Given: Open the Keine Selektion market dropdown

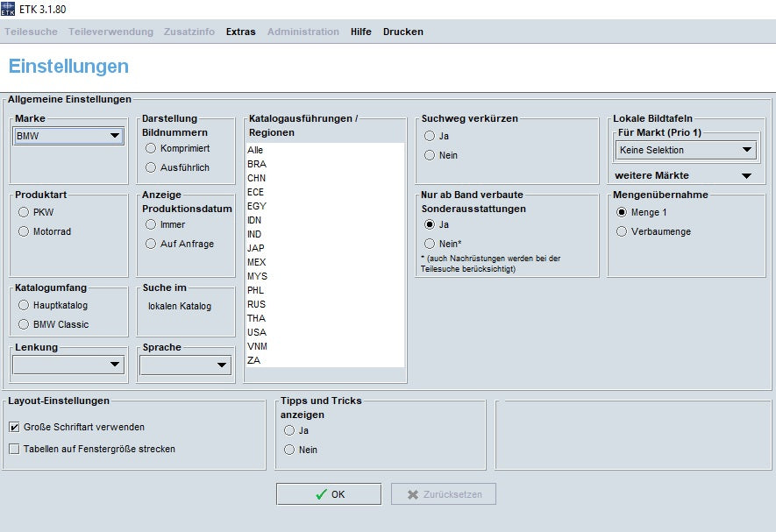Looking at the screenshot, I should tap(686, 150).
